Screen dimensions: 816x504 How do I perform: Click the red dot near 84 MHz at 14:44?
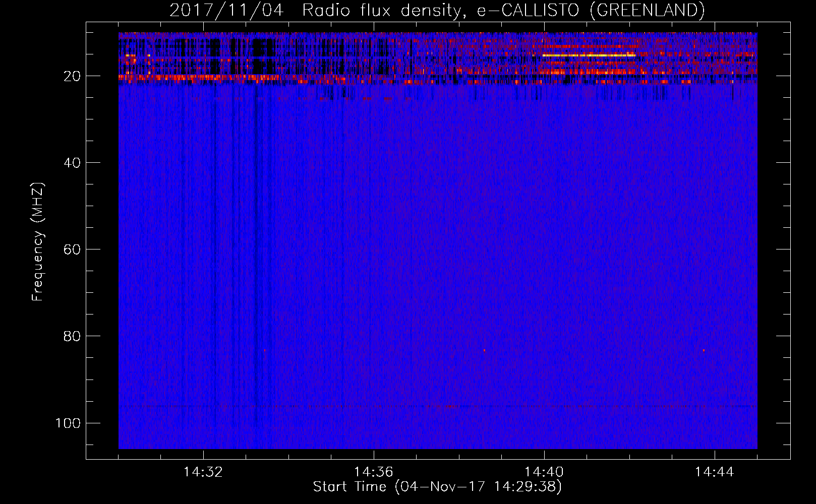[704, 350]
